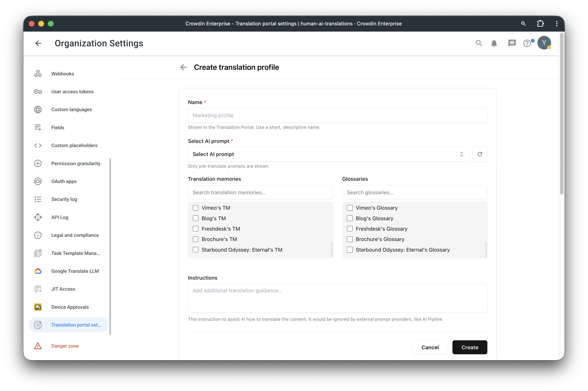
Task: Click the Translation portal settings icon
Action: 38,325
